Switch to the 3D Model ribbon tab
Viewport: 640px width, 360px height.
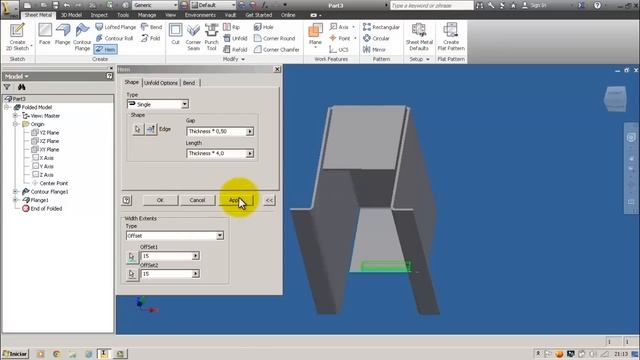coord(71,15)
